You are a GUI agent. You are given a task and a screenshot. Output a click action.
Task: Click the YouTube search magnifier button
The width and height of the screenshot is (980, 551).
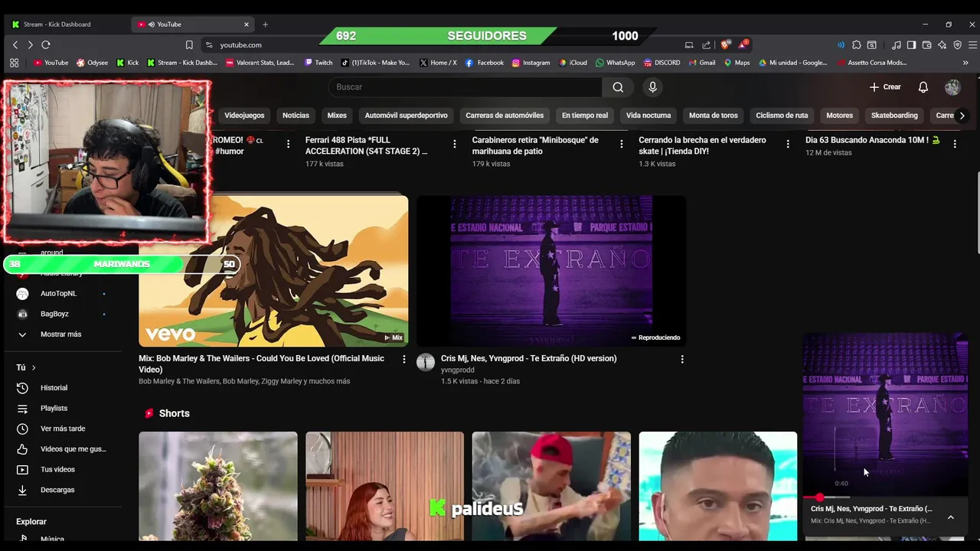coord(618,87)
